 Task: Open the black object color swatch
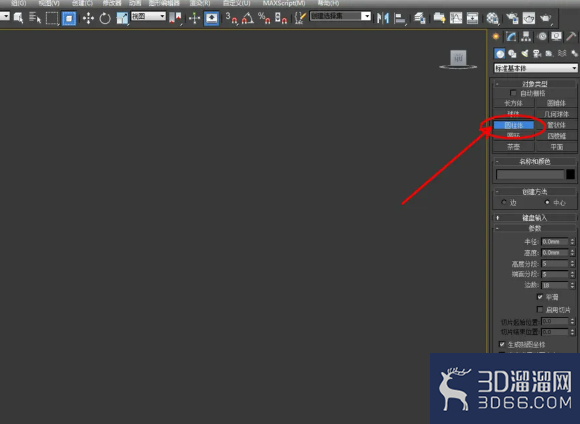(570, 174)
